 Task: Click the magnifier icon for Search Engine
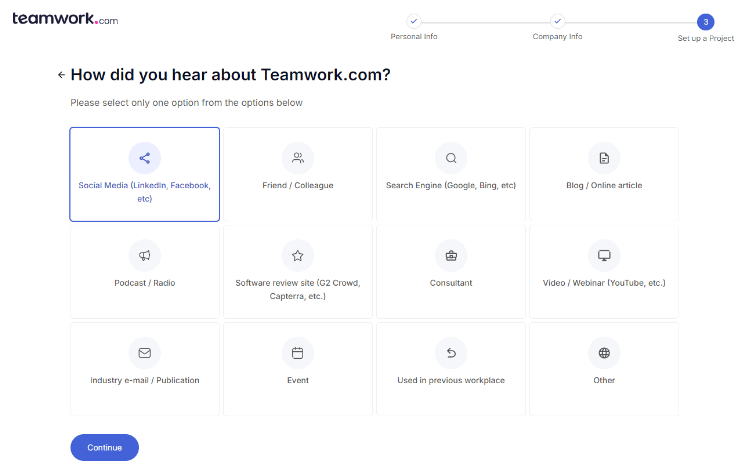(x=451, y=158)
